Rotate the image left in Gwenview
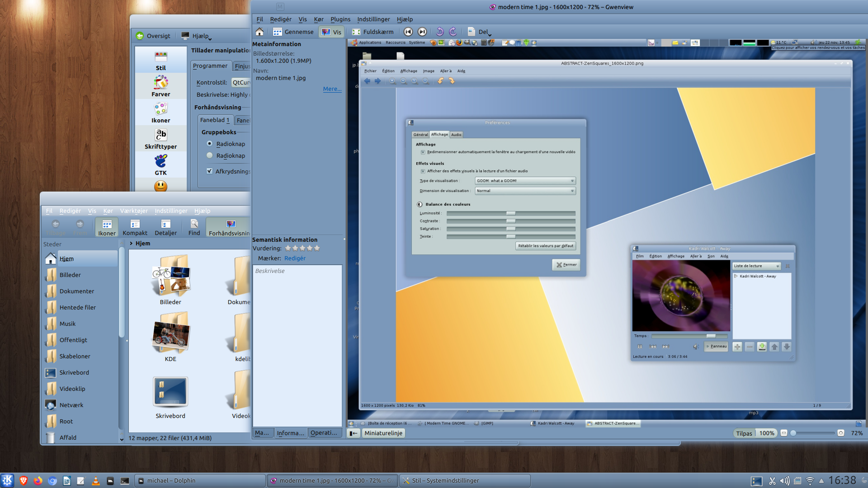The image size is (868, 488). [439, 32]
